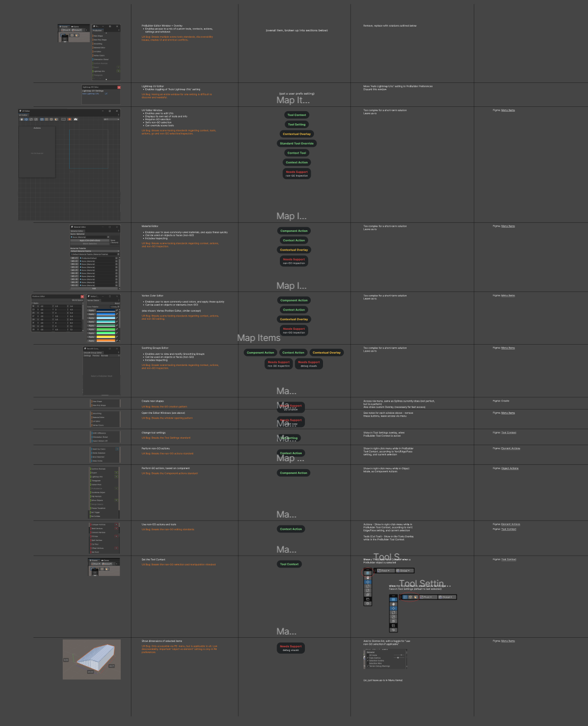Click the ProBuilder window kebab menu icon

click(x=119, y=30)
